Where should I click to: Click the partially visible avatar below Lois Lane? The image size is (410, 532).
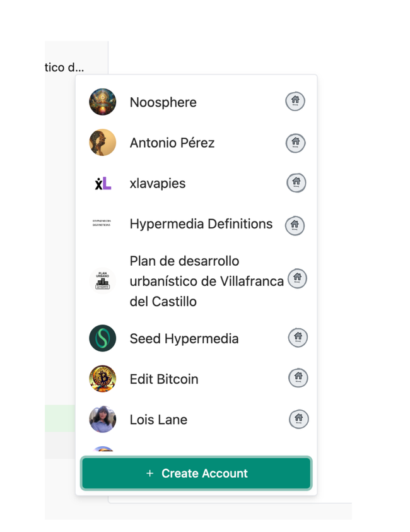pyautogui.click(x=103, y=450)
